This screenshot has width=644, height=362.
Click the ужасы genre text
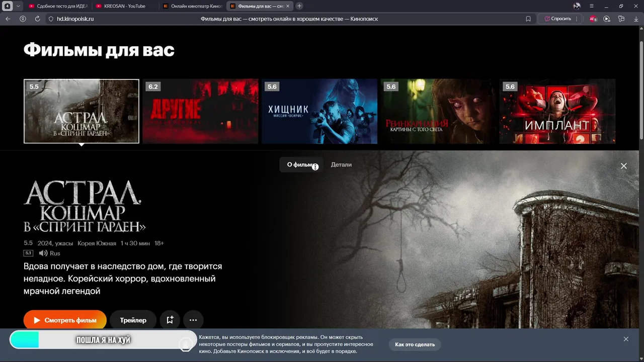click(64, 243)
